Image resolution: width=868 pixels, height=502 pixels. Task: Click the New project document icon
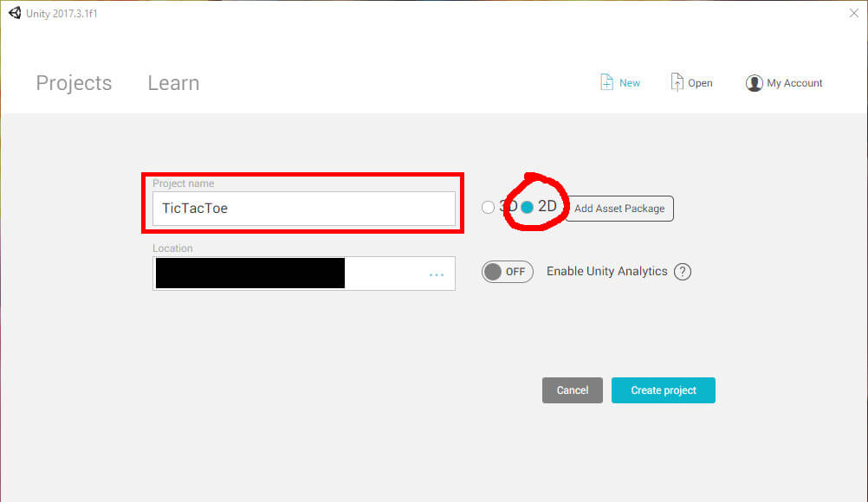606,82
